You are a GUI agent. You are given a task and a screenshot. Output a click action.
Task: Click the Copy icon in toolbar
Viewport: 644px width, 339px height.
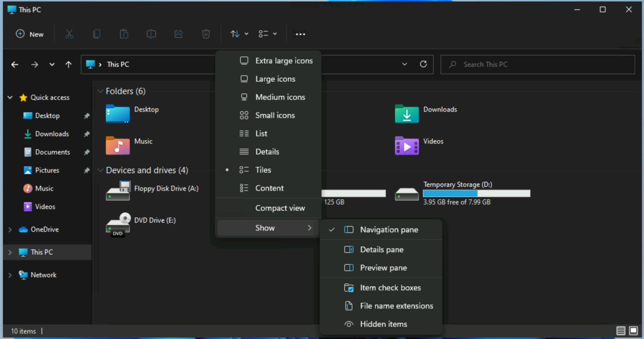97,34
